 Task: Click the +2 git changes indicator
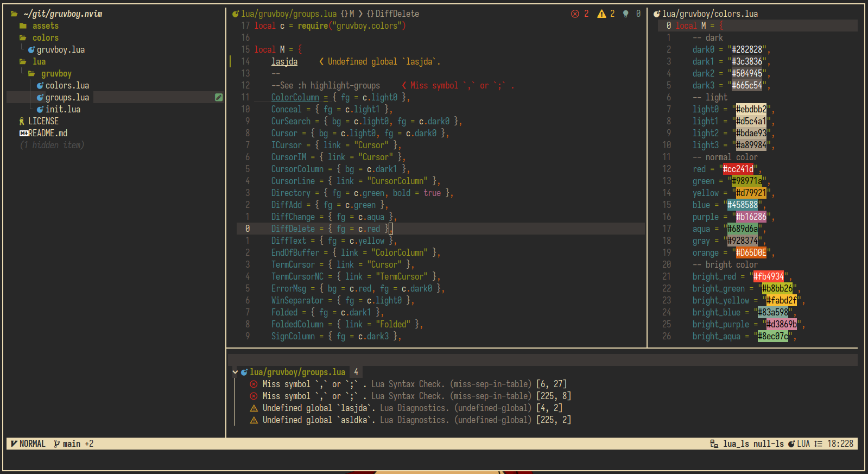tap(89, 444)
